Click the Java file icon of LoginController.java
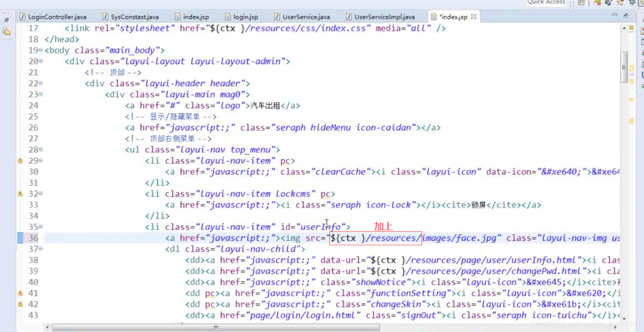The image size is (644, 332). (x=22, y=17)
